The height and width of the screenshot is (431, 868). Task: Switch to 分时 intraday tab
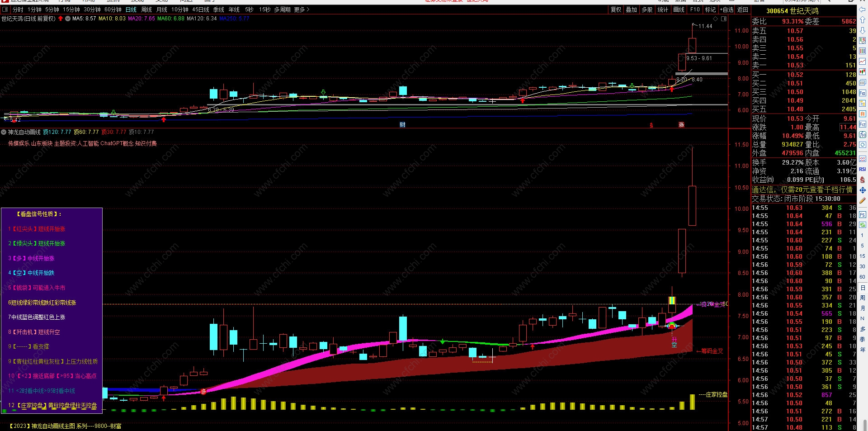pos(18,9)
